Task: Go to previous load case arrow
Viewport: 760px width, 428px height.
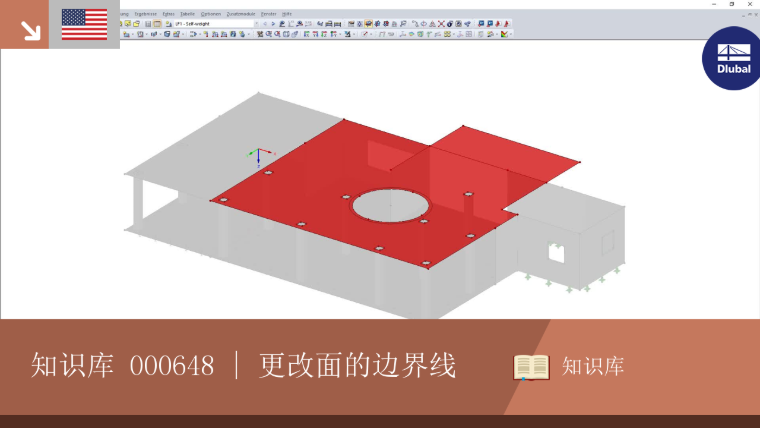Action: click(x=265, y=23)
